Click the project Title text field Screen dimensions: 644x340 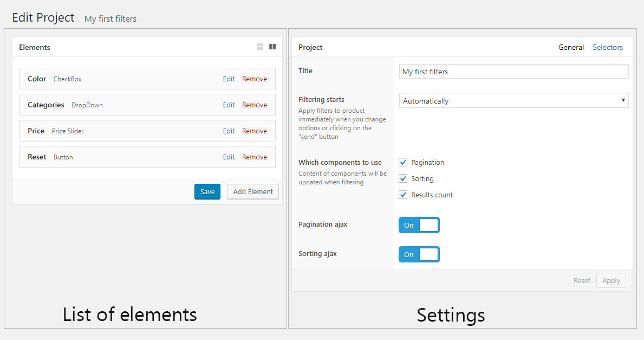[513, 72]
